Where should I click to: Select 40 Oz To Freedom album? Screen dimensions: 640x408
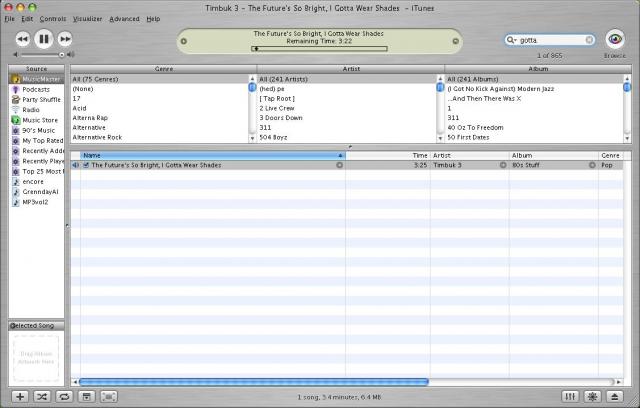pos(535,128)
